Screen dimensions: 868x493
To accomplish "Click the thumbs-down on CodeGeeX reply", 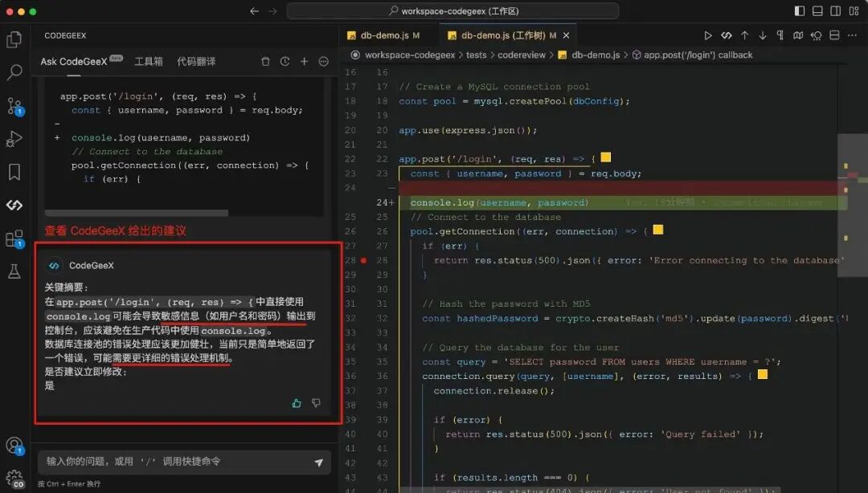I will 316,403.
